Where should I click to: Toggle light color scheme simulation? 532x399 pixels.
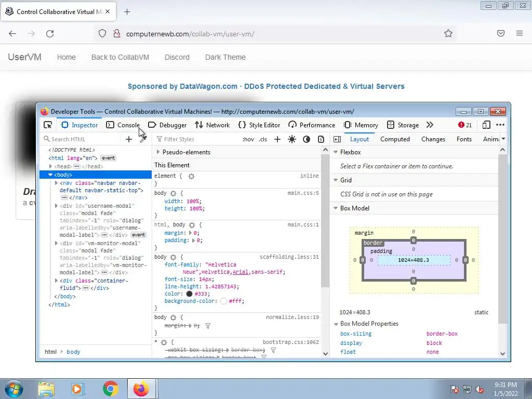(x=292, y=139)
